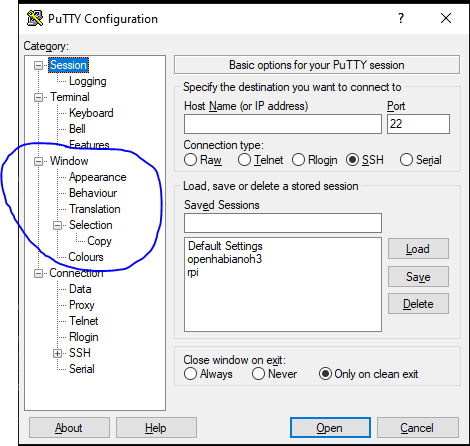Choose the Telnet connection type radio
470x446 pixels.
tap(244, 160)
